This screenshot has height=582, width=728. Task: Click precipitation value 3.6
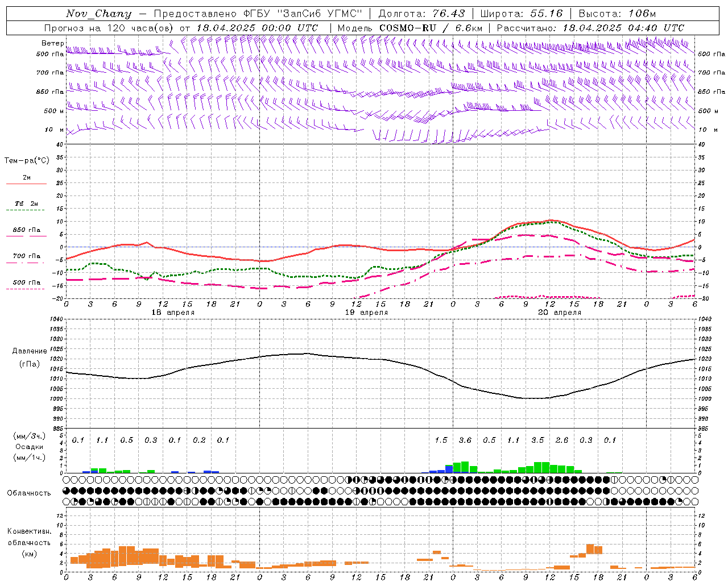pyautogui.click(x=465, y=440)
